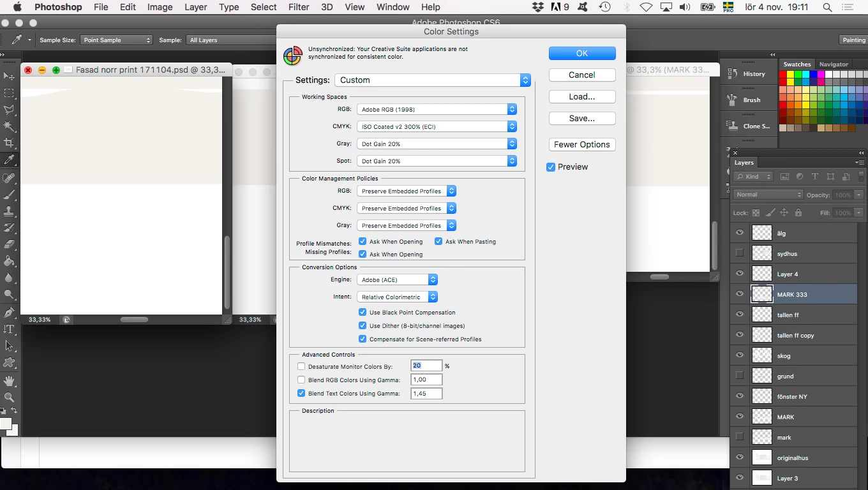The width and height of the screenshot is (868, 490).
Task: Click the pixel layer filter icon
Action: (x=784, y=177)
